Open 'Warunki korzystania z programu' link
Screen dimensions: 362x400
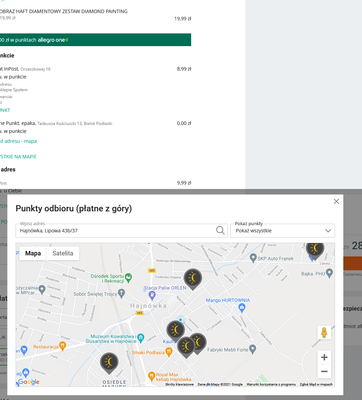(271, 384)
